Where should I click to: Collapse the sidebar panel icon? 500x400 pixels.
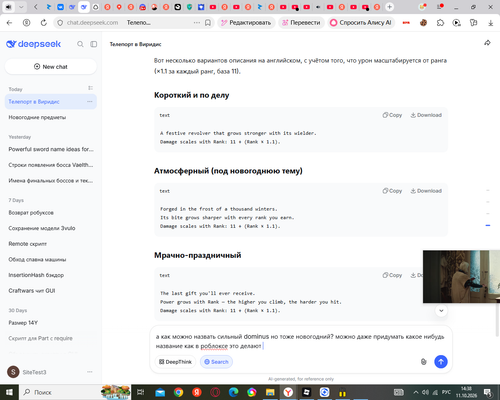[94, 44]
